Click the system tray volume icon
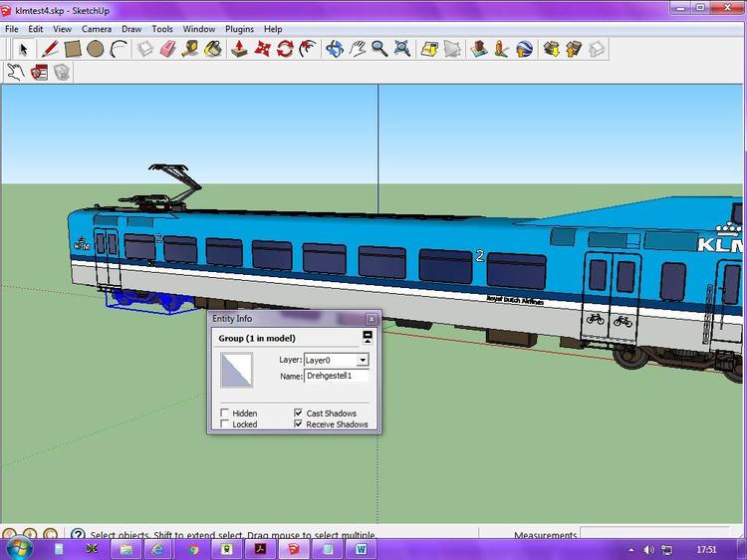 (648, 549)
